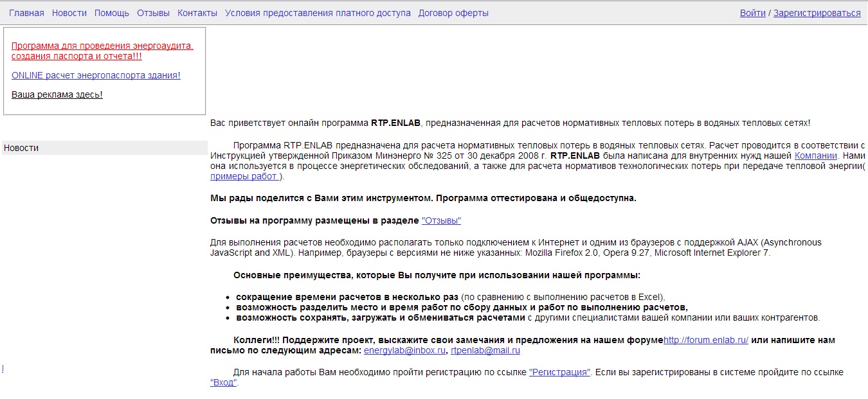Click the Компании link in the description
The width and height of the screenshot is (868, 399).
pyautogui.click(x=816, y=155)
